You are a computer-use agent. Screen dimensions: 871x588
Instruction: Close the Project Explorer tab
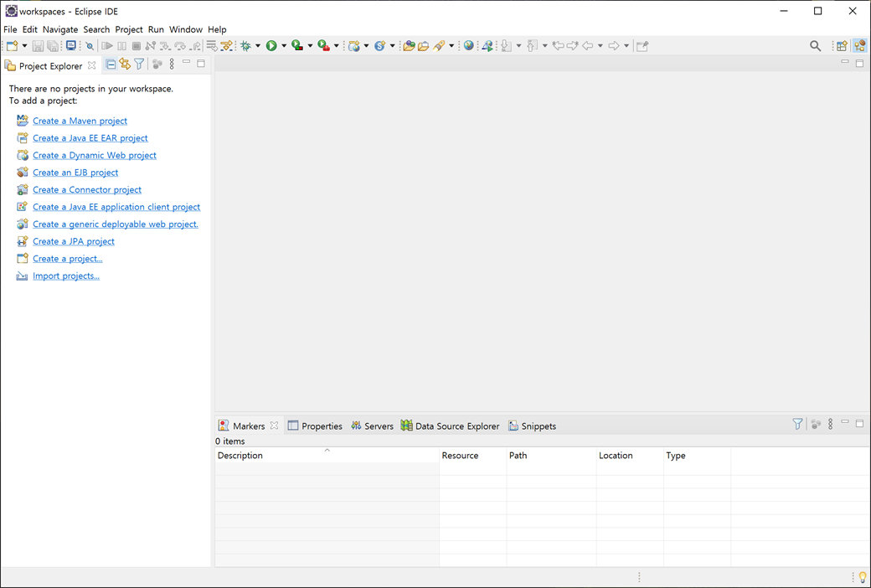[x=91, y=65]
